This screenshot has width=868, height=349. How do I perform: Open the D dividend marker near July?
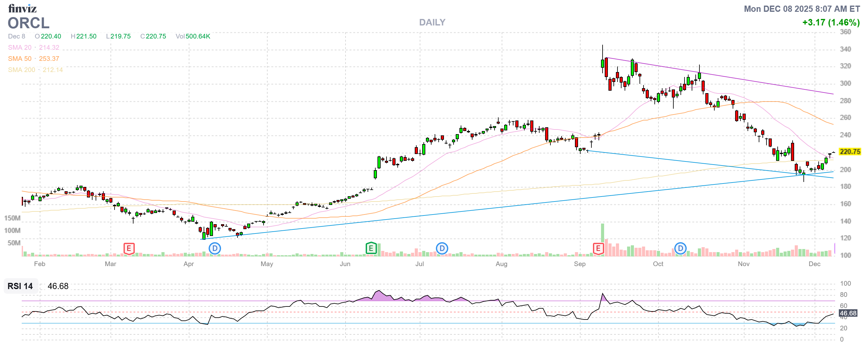tap(442, 248)
